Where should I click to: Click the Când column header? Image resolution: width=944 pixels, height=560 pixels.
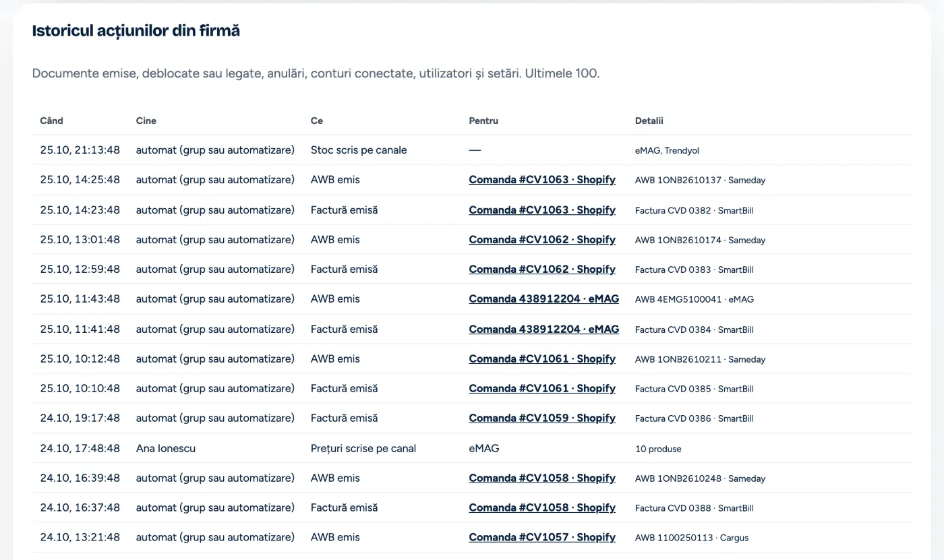pos(52,121)
